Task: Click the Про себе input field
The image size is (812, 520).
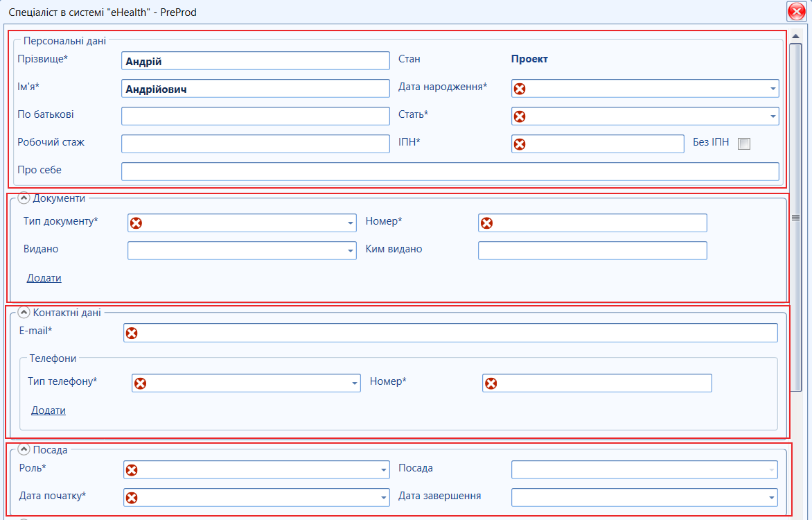Action: (450, 172)
